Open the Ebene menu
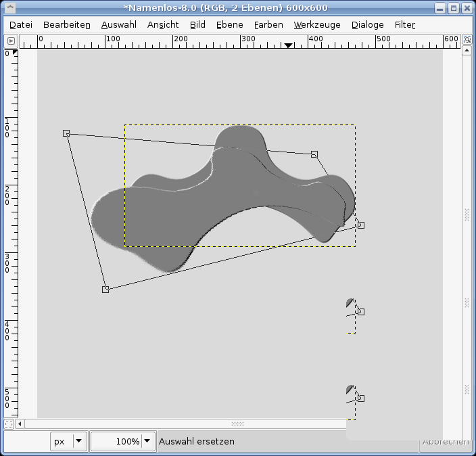476x456 pixels. [x=230, y=24]
